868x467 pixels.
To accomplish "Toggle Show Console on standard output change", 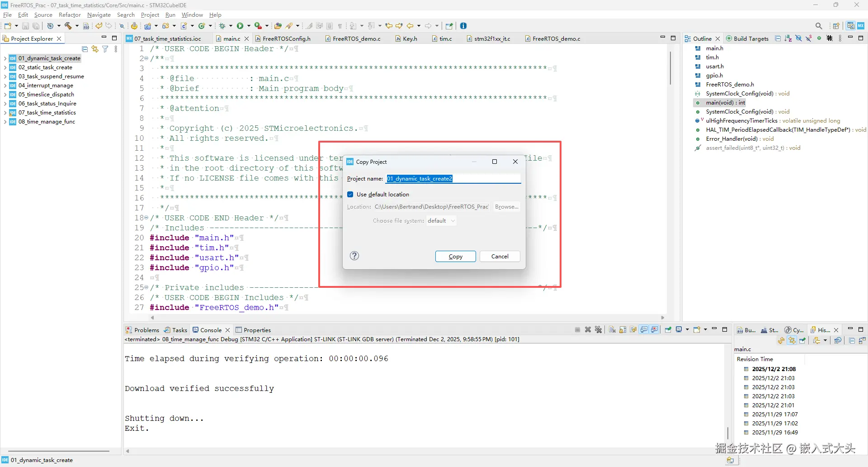I will (x=644, y=330).
